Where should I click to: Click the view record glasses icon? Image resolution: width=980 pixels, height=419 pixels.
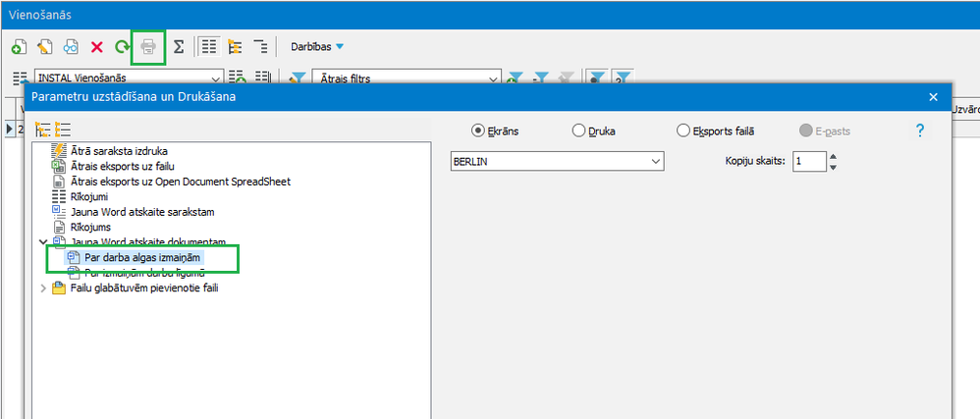pyautogui.click(x=71, y=47)
